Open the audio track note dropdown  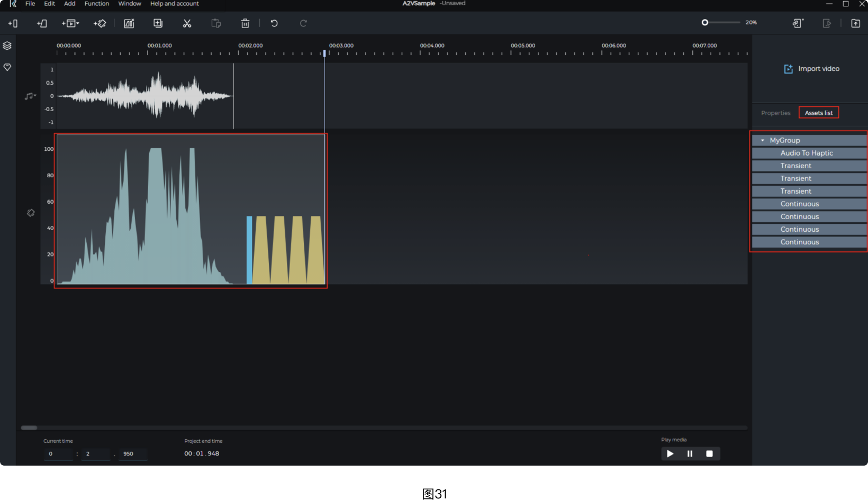[x=30, y=96]
